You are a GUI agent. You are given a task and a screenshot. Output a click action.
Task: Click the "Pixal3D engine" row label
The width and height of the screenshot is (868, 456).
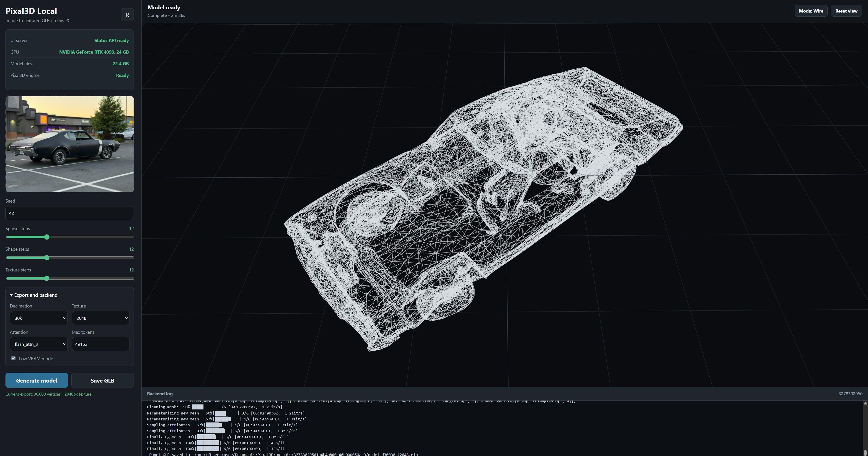(25, 75)
